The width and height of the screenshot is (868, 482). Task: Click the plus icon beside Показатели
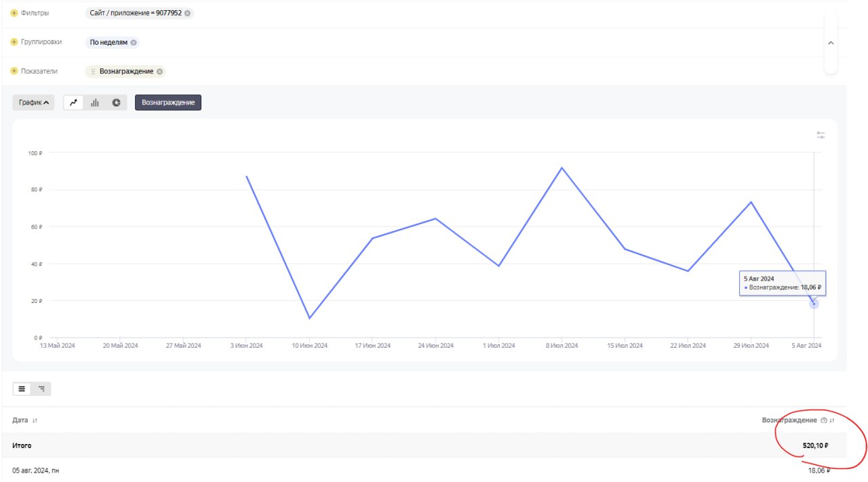[x=14, y=71]
